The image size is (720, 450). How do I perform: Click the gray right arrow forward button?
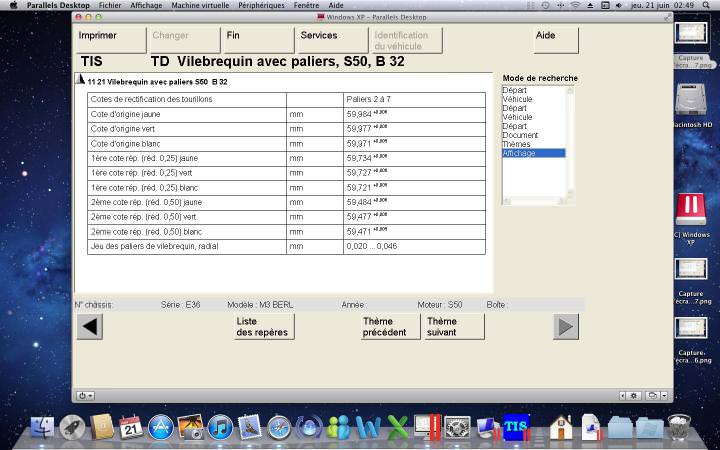tap(566, 327)
